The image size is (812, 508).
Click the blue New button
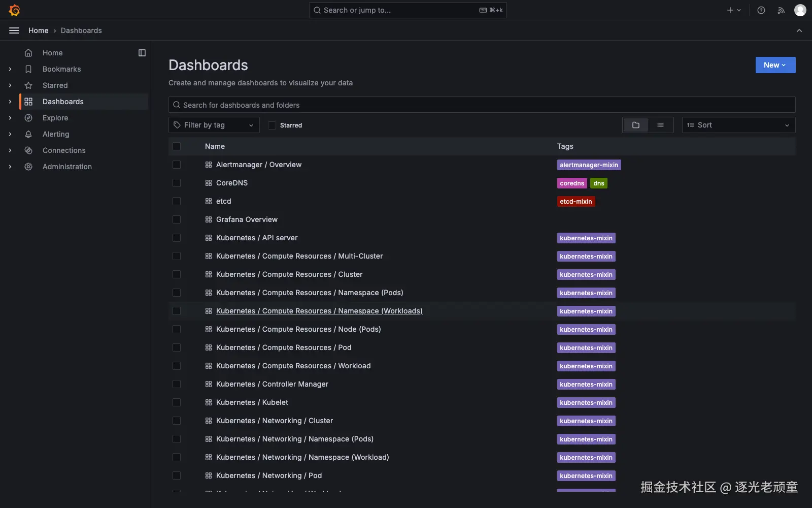coord(775,65)
